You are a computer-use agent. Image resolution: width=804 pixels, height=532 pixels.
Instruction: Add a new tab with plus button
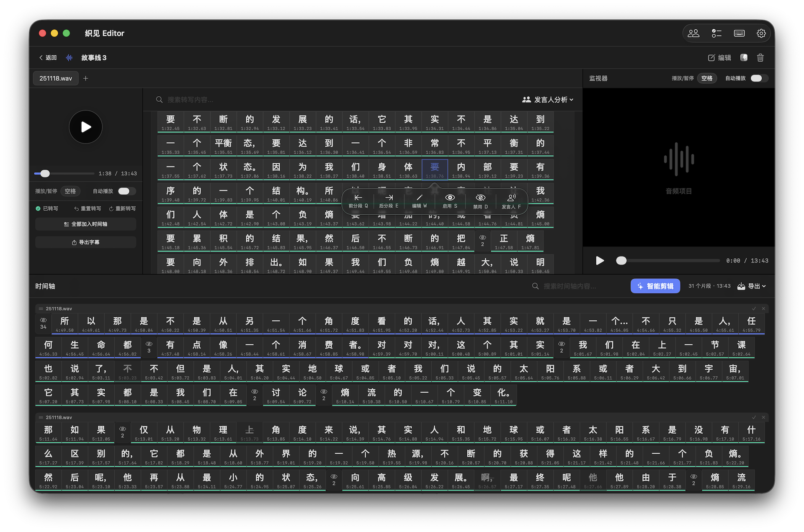pyautogui.click(x=85, y=78)
